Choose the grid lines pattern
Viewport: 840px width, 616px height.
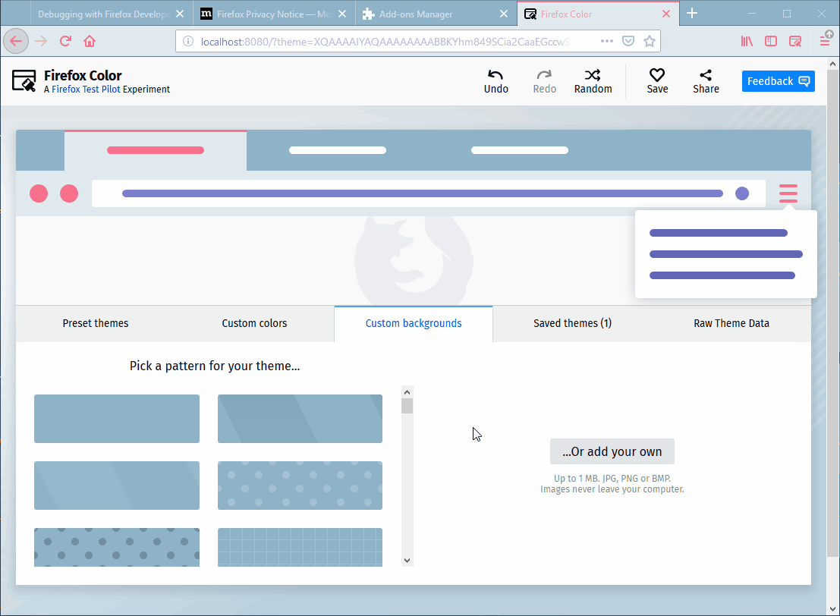(300, 547)
